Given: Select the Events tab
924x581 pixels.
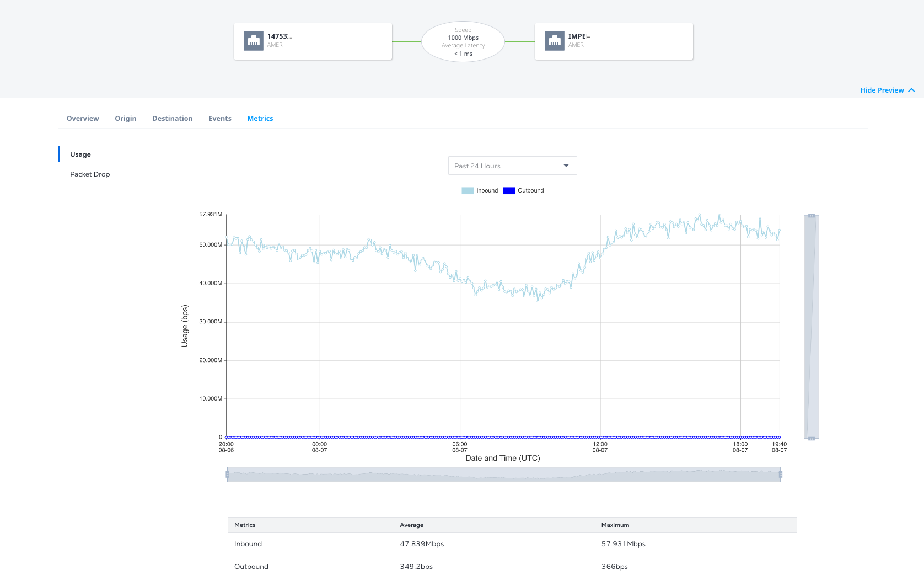Looking at the screenshot, I should [x=220, y=119].
